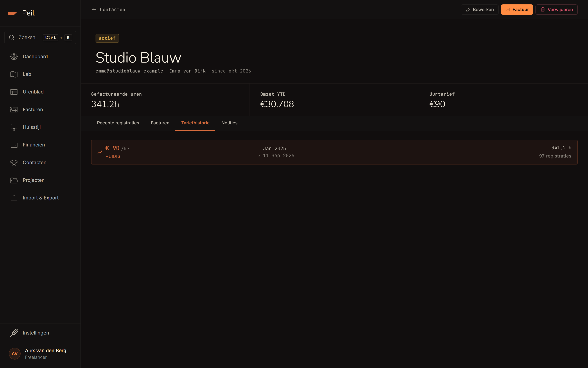Click the Lab map icon
Viewport: 588px width, 368px height.
tap(14, 74)
